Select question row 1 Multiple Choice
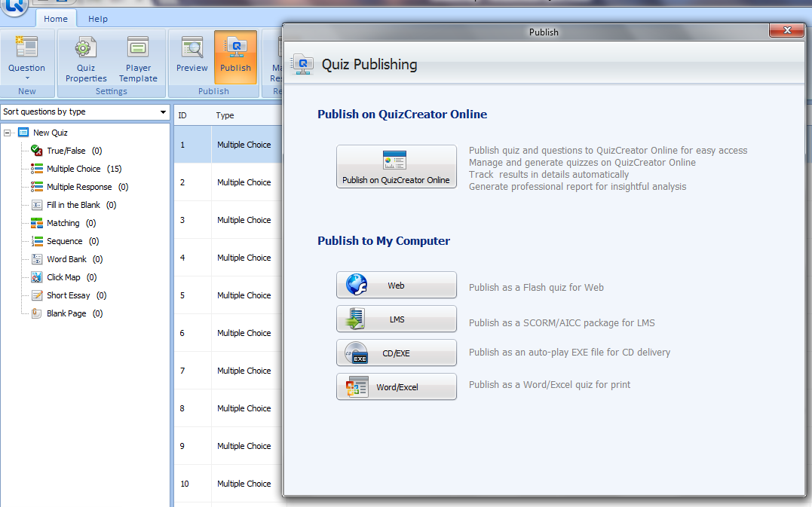812x507 pixels. click(x=228, y=145)
